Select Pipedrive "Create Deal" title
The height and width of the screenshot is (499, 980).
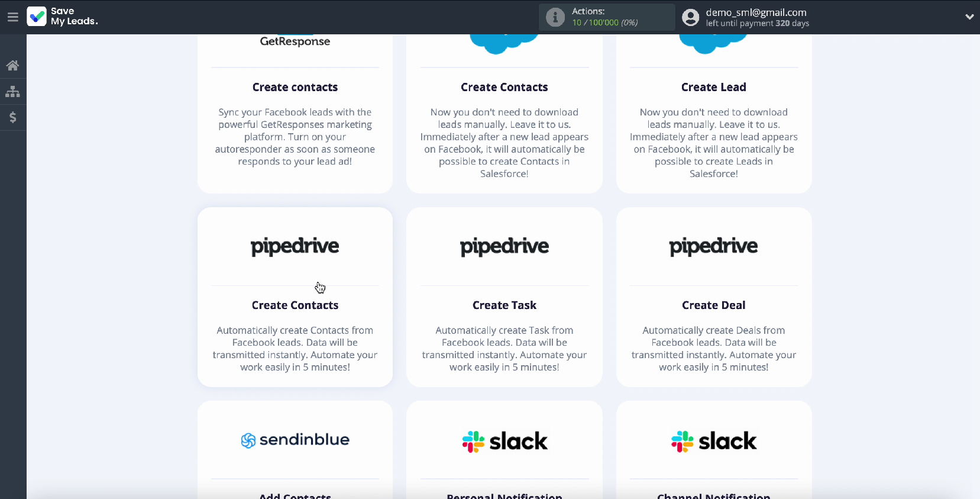point(714,305)
